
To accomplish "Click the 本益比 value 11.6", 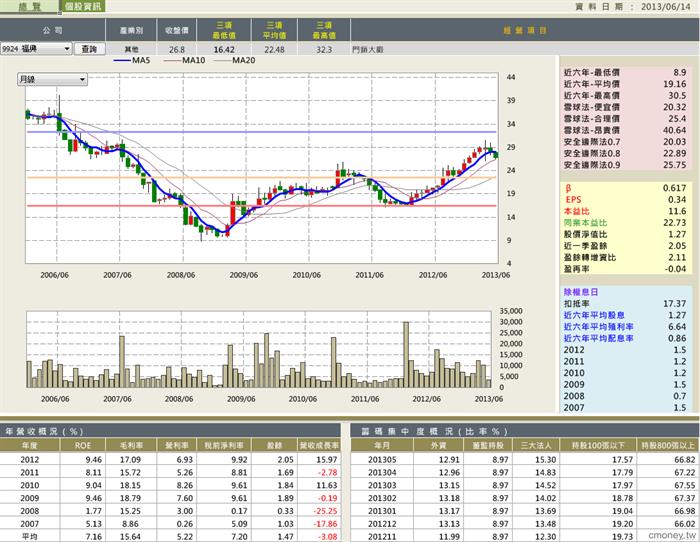I will click(677, 211).
